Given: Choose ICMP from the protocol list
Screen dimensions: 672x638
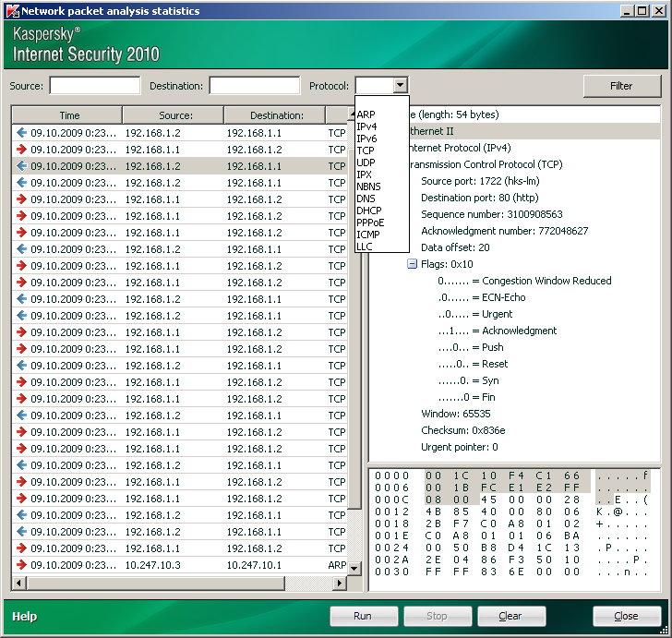Looking at the screenshot, I should [368, 235].
